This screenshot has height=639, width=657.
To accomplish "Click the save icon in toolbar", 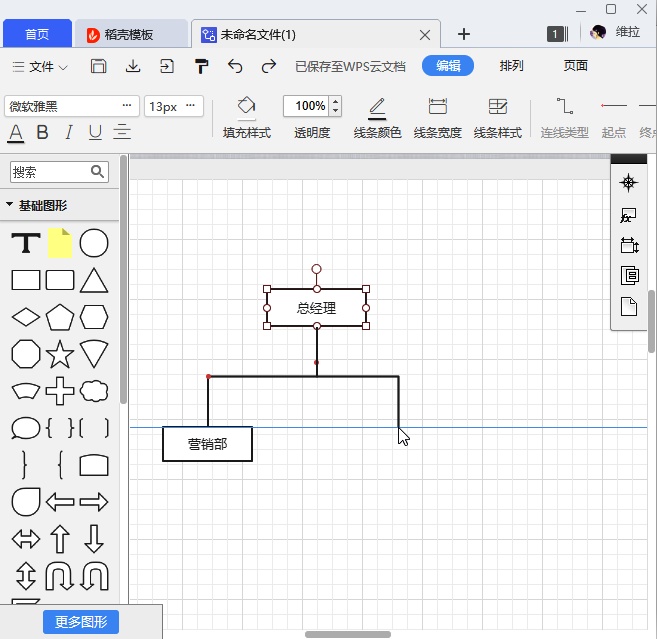I will click(x=98, y=66).
